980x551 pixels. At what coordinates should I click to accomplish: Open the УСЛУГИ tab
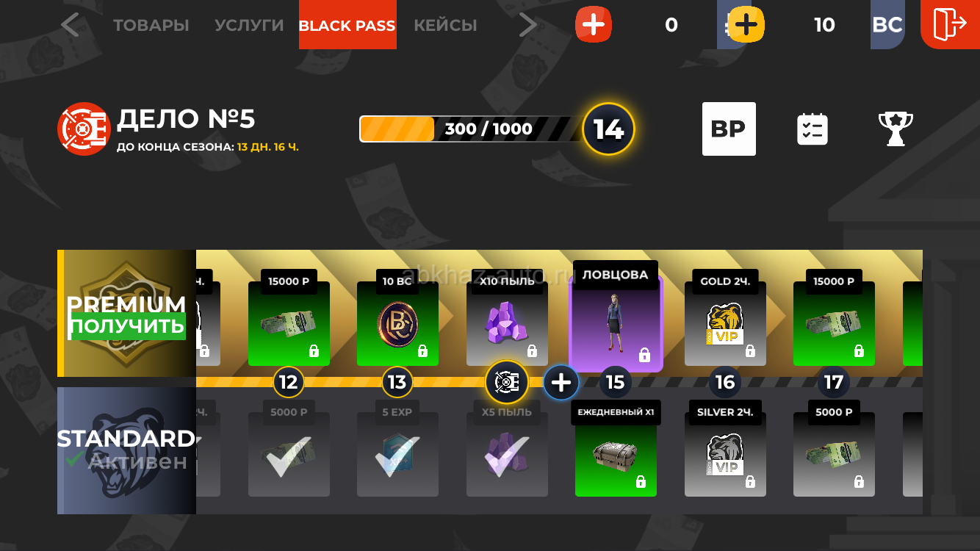coord(249,25)
